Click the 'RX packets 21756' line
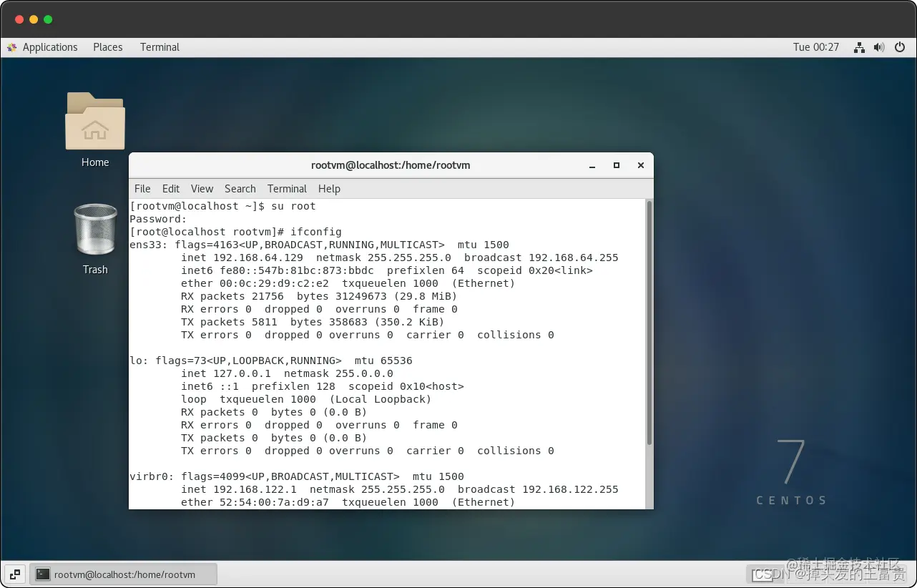The image size is (917, 588). tap(319, 296)
